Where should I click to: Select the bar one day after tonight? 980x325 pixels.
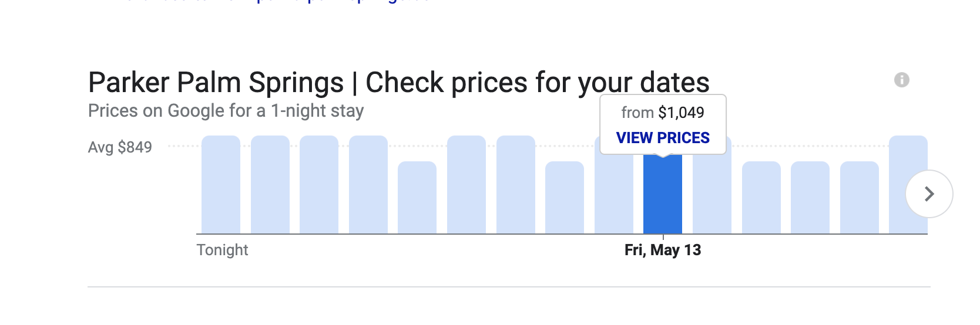(x=270, y=185)
